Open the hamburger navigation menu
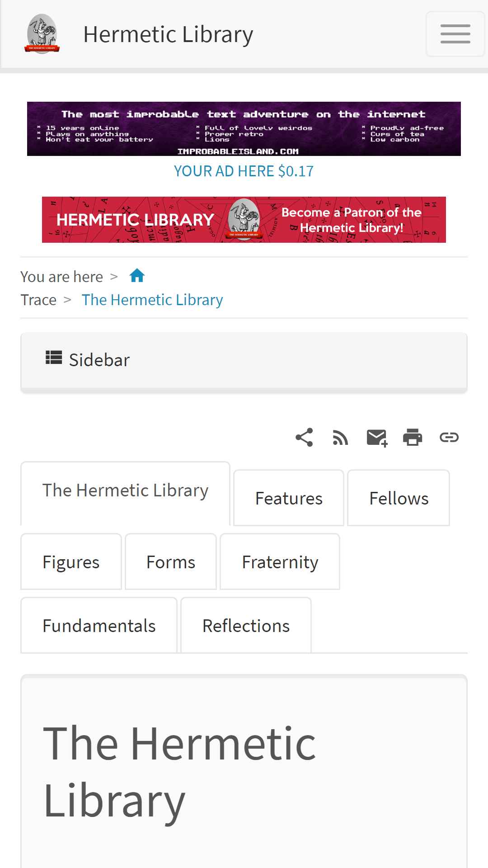 tap(455, 34)
